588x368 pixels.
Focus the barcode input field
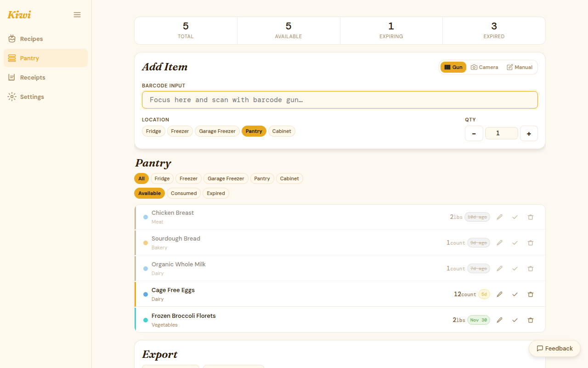[339, 100]
